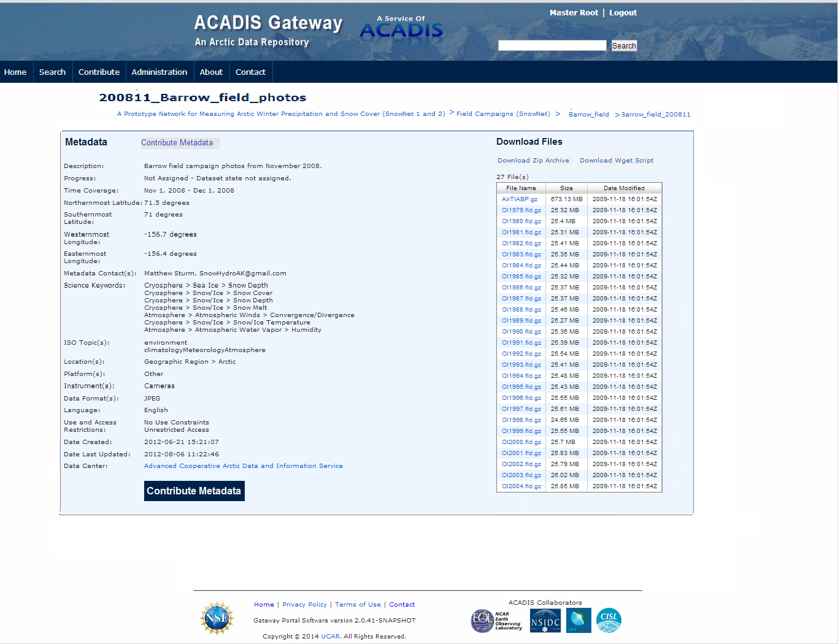Open the NCAR Earth Observing Laboratory logo
838x644 pixels.
496,621
